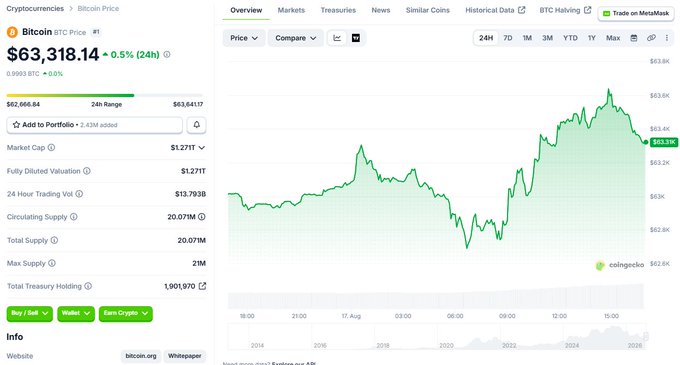680x365 pixels.
Task: Click the $62,666.84 range low value
Action: tap(23, 104)
